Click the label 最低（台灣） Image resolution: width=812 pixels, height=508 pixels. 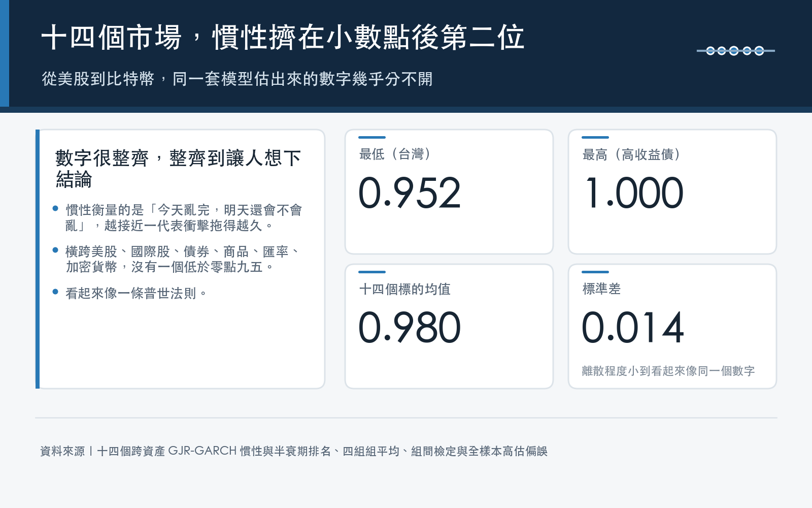coord(395,154)
